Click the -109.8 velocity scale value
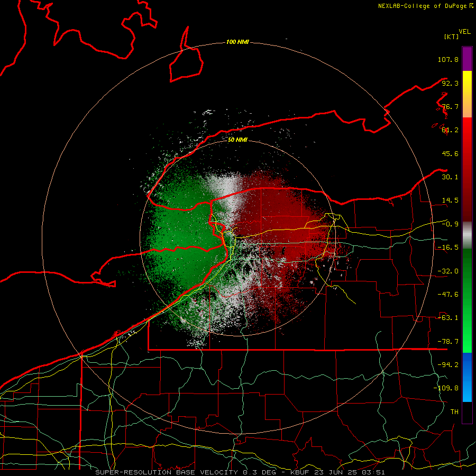The height and width of the screenshot is (476, 476). 446,388
